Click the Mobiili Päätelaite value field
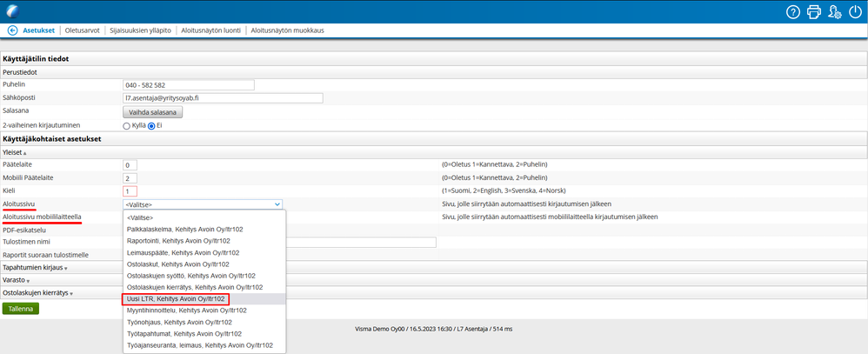The height and width of the screenshot is (354, 868). (x=130, y=178)
